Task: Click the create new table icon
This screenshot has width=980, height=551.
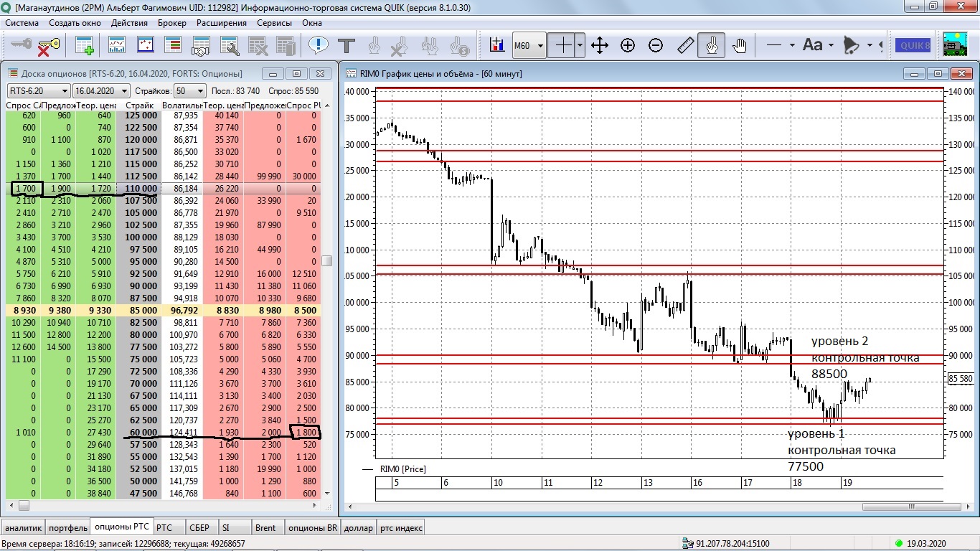Action: (85, 46)
